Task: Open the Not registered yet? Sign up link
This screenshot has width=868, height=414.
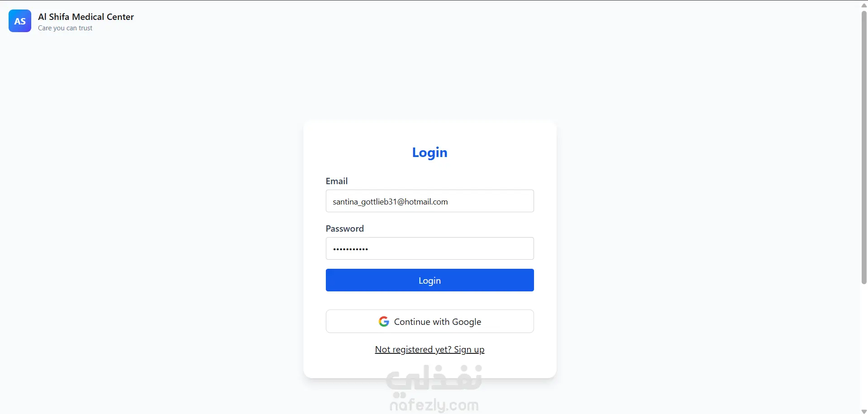Action: (x=429, y=349)
